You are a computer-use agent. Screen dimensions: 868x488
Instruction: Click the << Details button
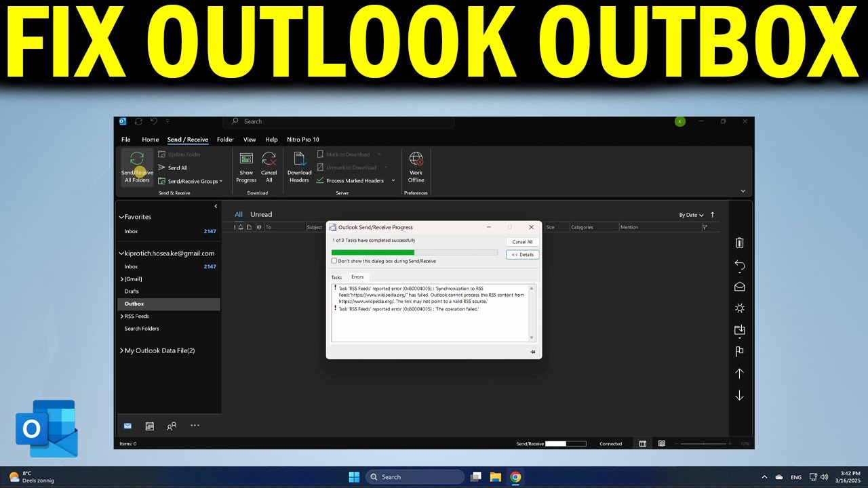click(522, 255)
